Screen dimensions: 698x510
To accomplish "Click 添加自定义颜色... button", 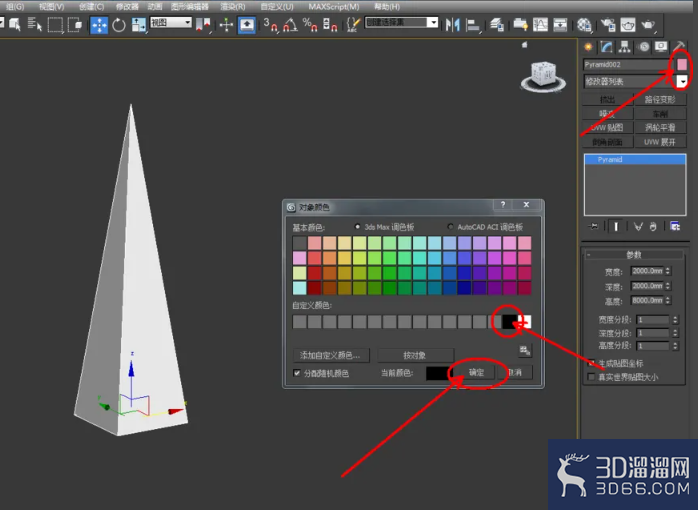I will tap(330, 355).
